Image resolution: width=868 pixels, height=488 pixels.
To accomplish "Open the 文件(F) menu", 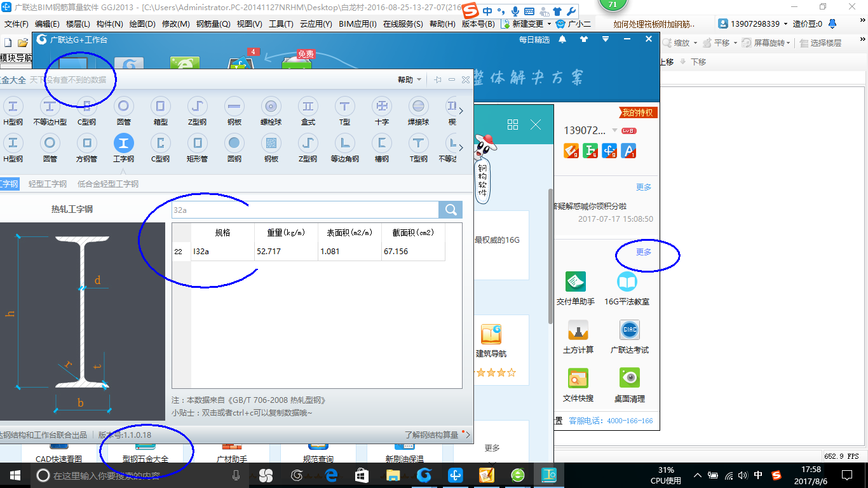I will pyautogui.click(x=17, y=24).
